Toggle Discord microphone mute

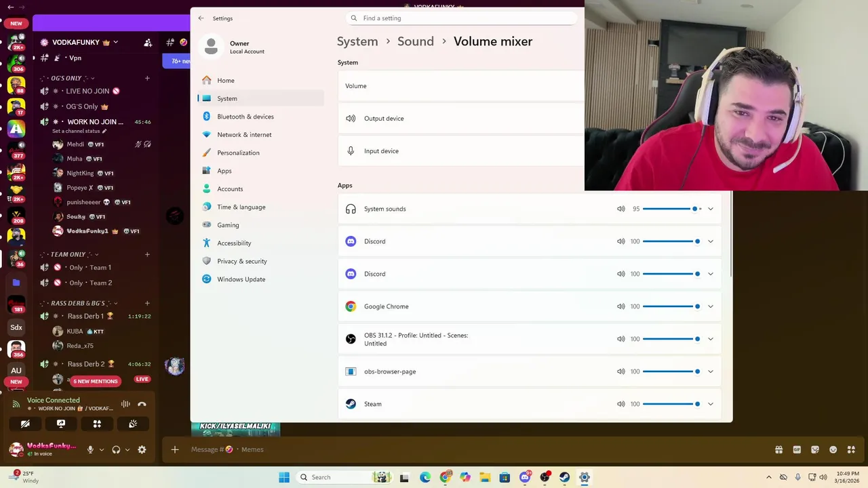(x=90, y=449)
